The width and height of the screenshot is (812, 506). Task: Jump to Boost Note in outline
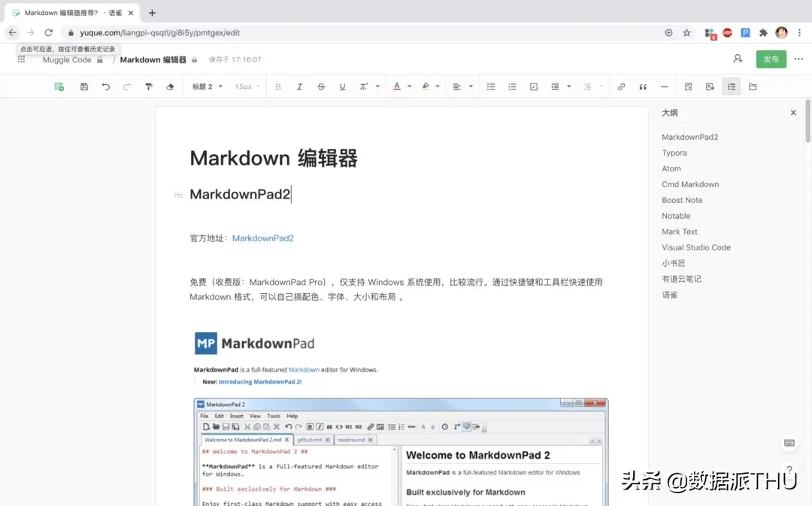click(682, 200)
